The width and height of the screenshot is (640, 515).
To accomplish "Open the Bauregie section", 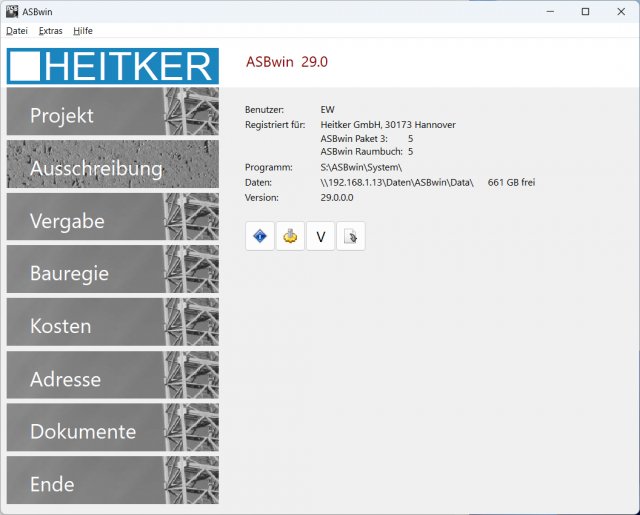I will [x=85, y=273].
